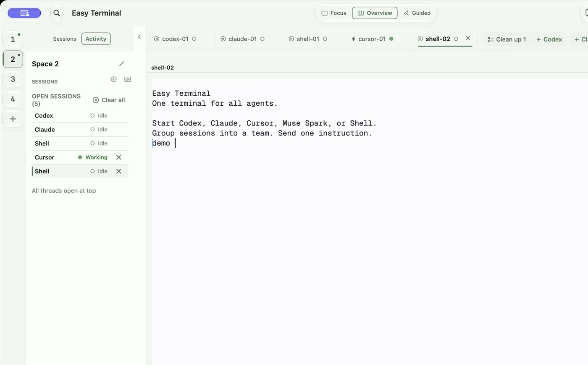This screenshot has height=365, width=588.
Task: Click the pause icon on shell-01 tab
Action: [291, 39]
